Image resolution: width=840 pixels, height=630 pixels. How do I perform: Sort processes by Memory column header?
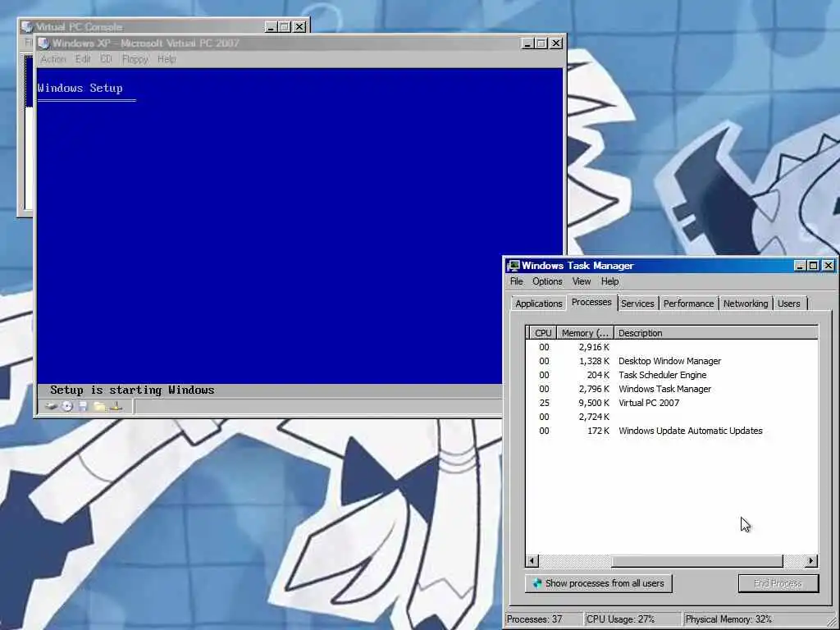(x=585, y=333)
